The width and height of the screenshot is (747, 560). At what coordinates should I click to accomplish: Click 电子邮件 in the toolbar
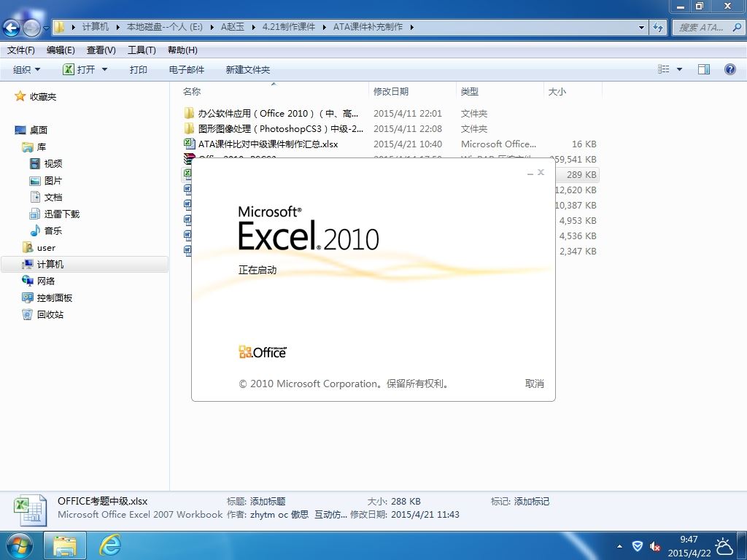coord(187,69)
